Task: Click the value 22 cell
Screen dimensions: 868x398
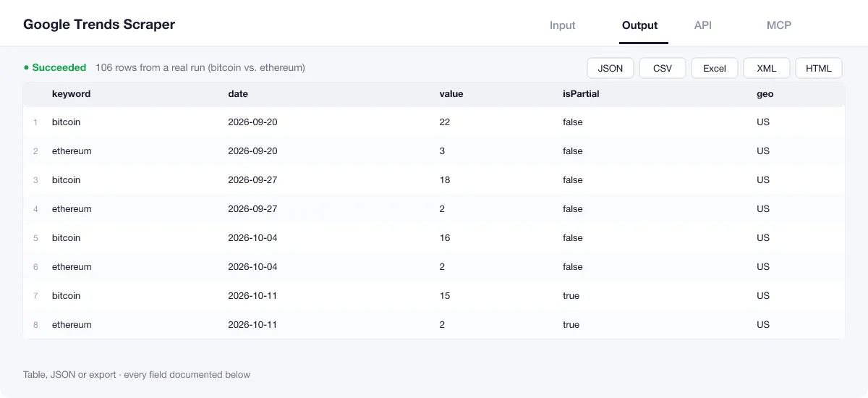Action: coord(445,122)
